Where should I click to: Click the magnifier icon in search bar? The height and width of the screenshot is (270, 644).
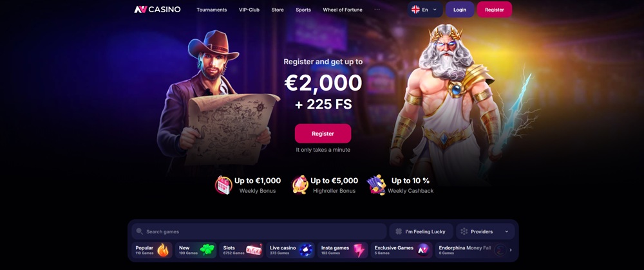coord(140,231)
